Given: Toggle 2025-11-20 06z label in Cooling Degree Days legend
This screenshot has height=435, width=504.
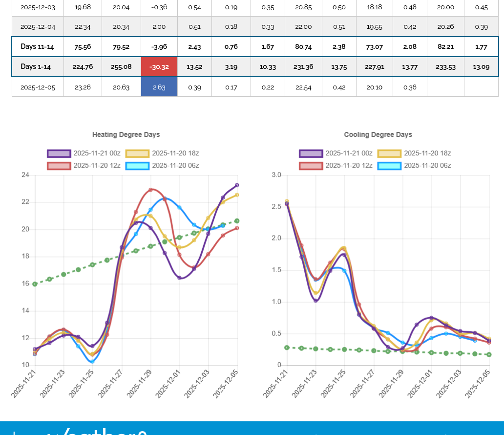Looking at the screenshot, I should 427,166.
